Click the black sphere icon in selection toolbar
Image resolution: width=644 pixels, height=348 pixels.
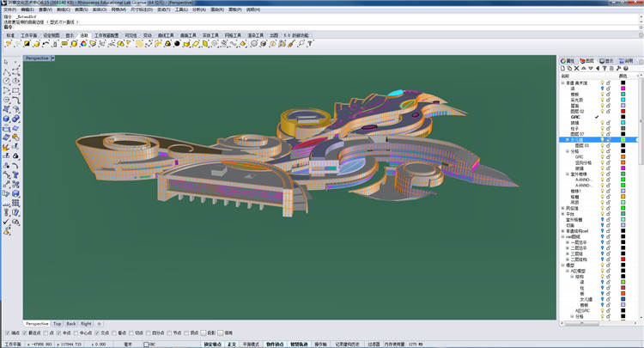(177, 44)
